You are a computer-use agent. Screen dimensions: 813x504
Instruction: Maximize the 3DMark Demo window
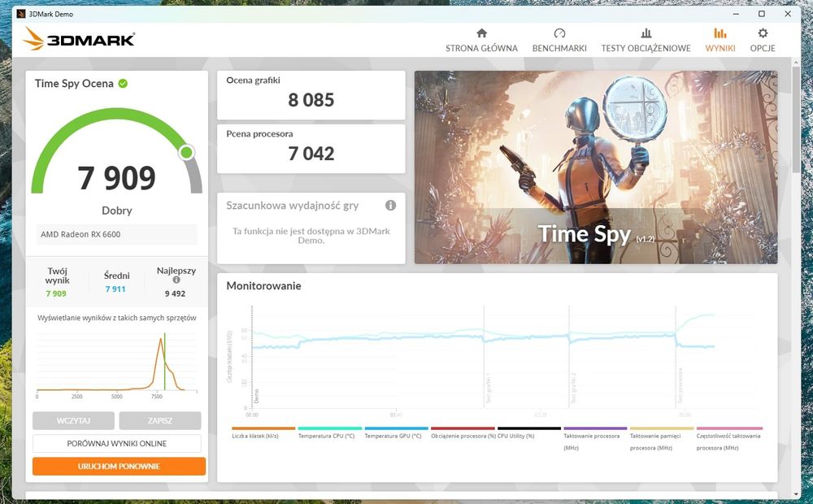(x=762, y=14)
